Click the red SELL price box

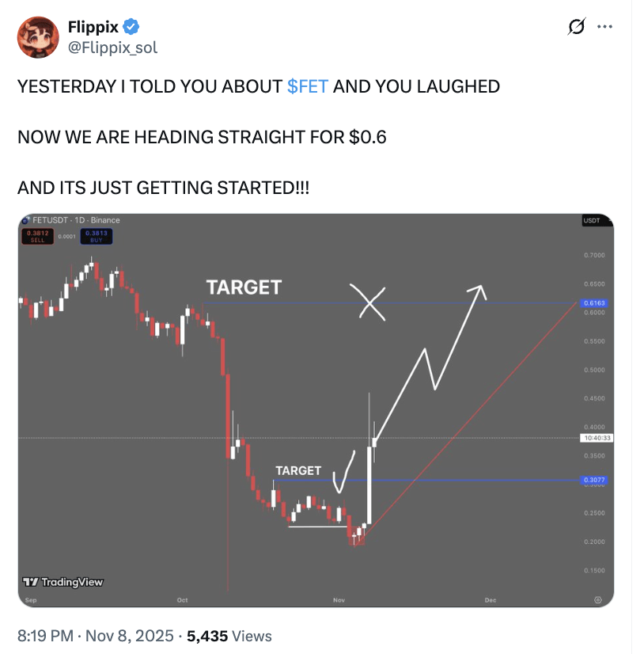pos(37,235)
